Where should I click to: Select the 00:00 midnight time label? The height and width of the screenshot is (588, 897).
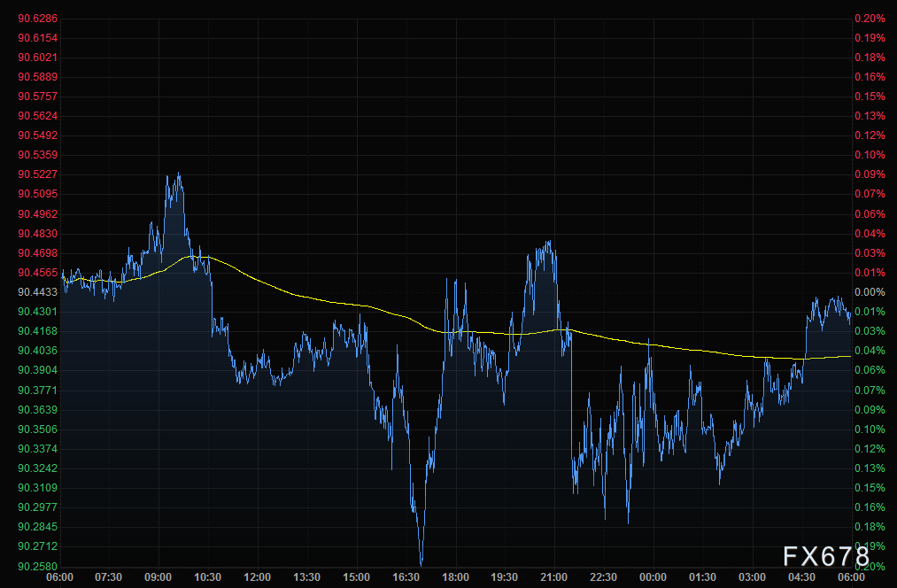(653, 577)
